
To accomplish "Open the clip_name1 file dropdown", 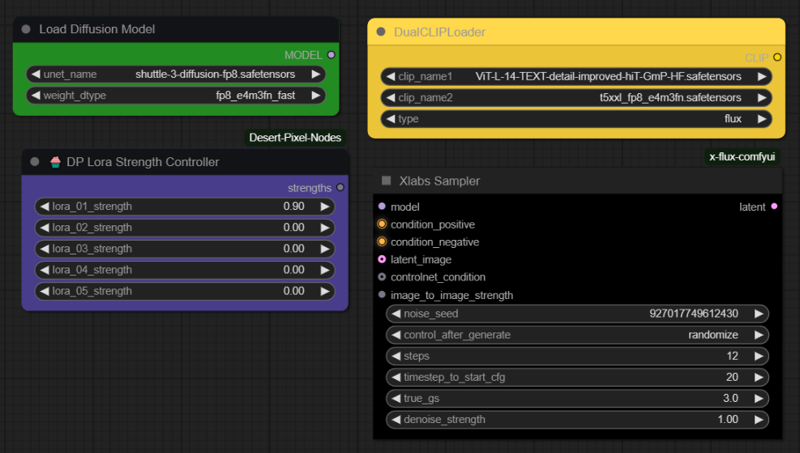I will point(576,77).
